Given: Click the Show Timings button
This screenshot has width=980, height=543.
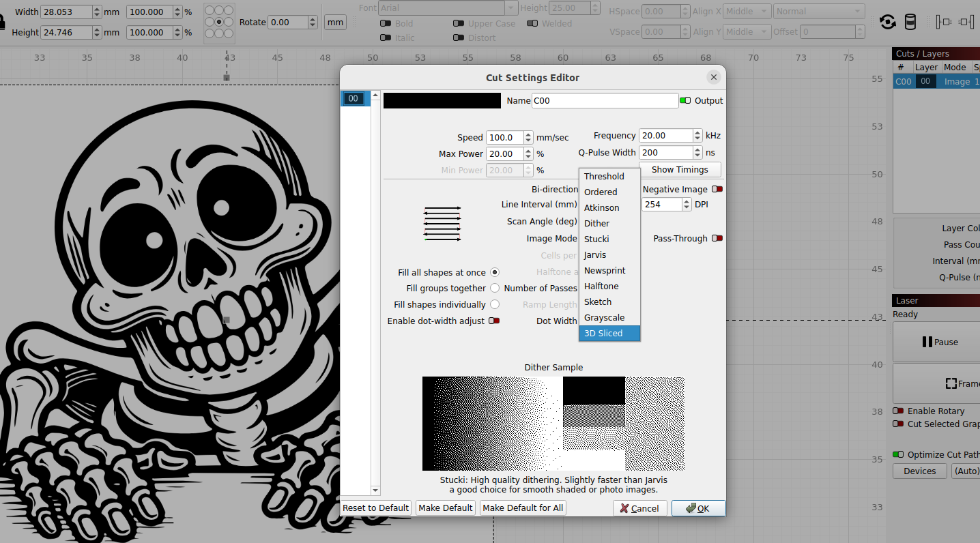Looking at the screenshot, I should [x=680, y=170].
